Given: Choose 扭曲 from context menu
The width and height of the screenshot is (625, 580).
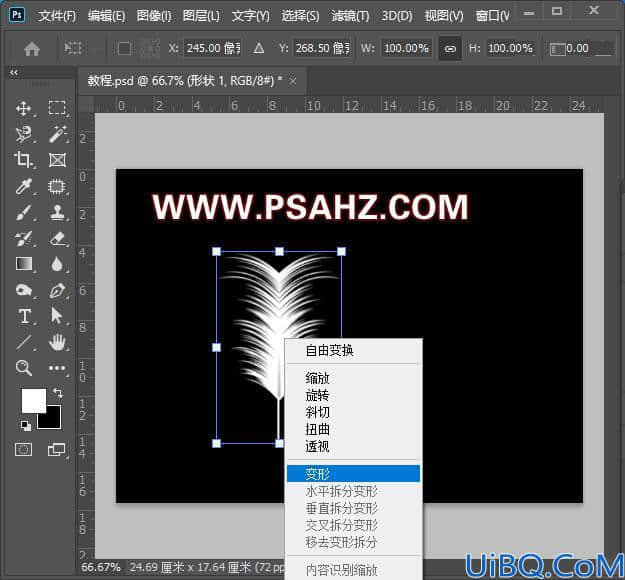Looking at the screenshot, I should 354,429.
